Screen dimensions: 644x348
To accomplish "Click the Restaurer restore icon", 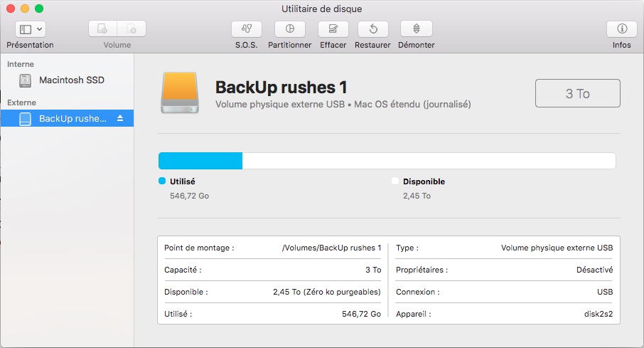I will click(373, 29).
